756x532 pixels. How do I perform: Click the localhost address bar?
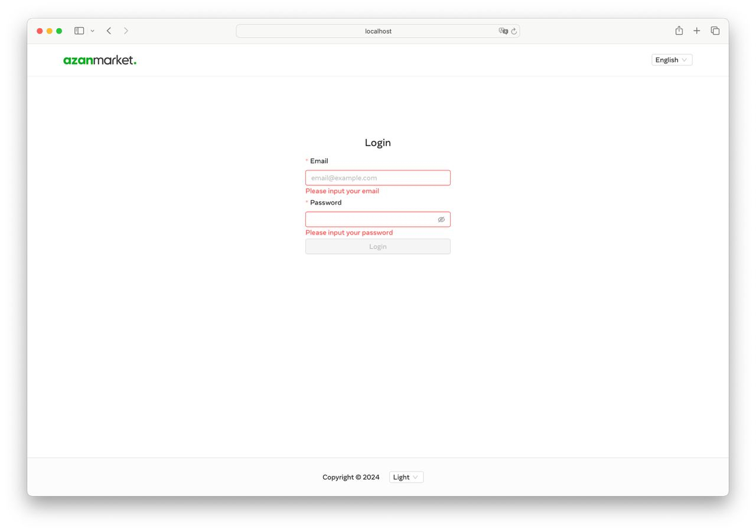click(378, 31)
